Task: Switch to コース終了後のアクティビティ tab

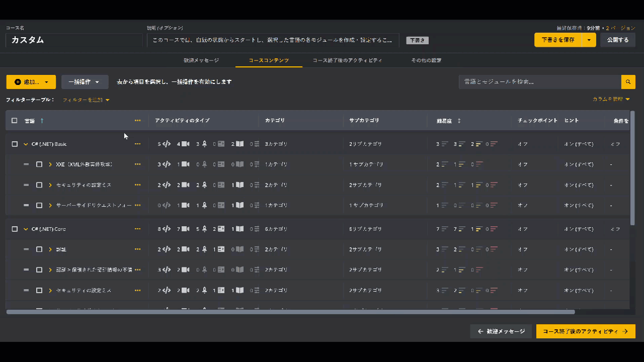Action: pyautogui.click(x=347, y=60)
